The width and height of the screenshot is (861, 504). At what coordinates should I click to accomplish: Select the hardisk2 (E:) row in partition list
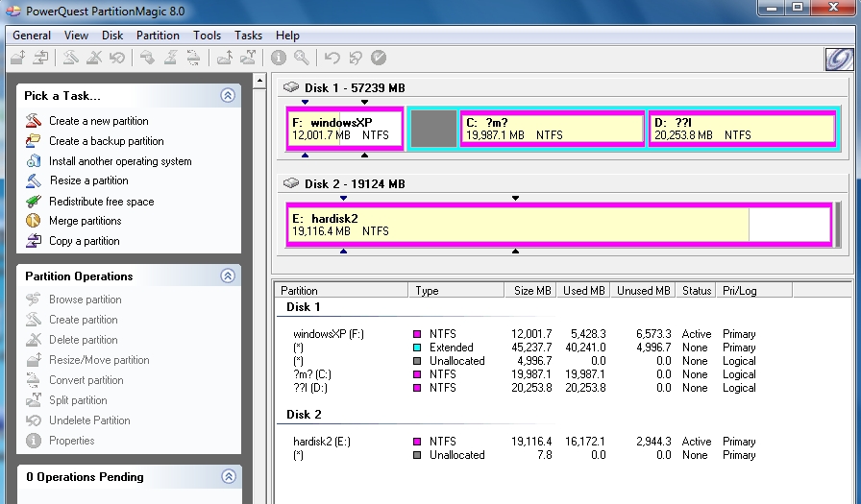(x=525, y=442)
